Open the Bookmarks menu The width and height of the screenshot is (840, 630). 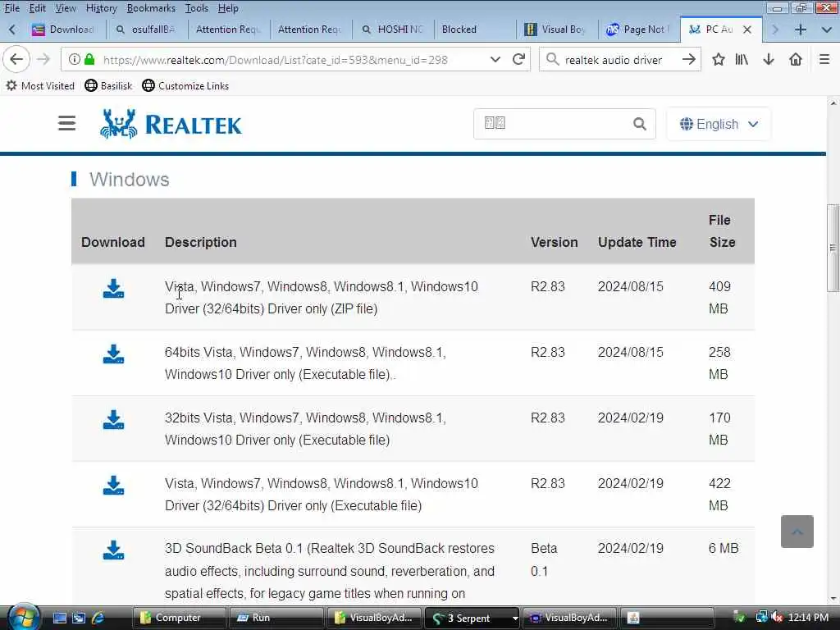point(151,8)
